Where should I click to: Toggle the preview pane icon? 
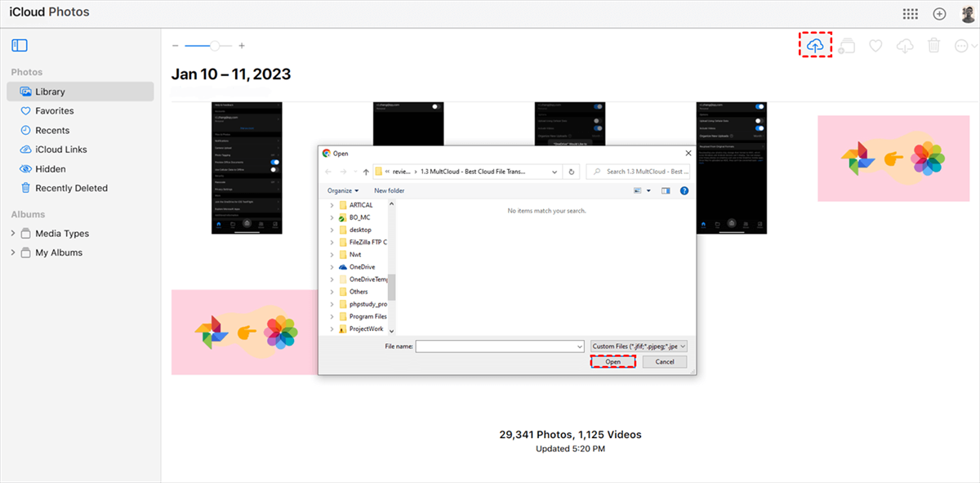click(x=666, y=190)
